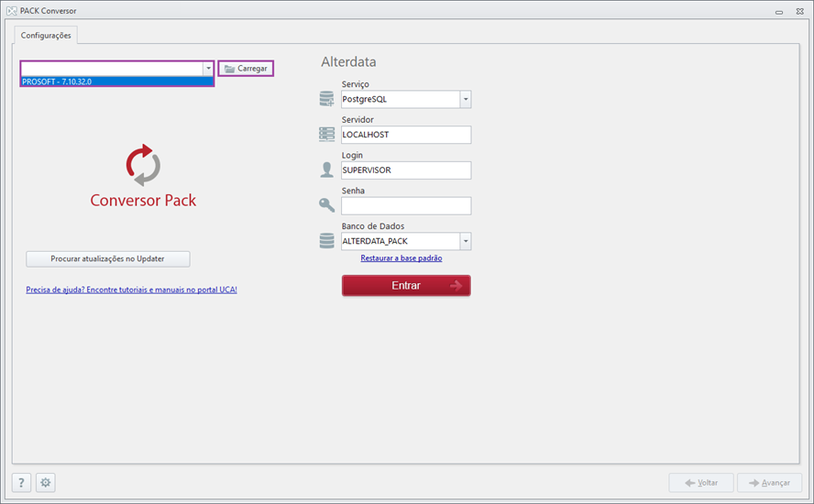Screen dimensions: 814x504
Task: Click the server rack icon beside Servidor
Action: [x=326, y=135]
